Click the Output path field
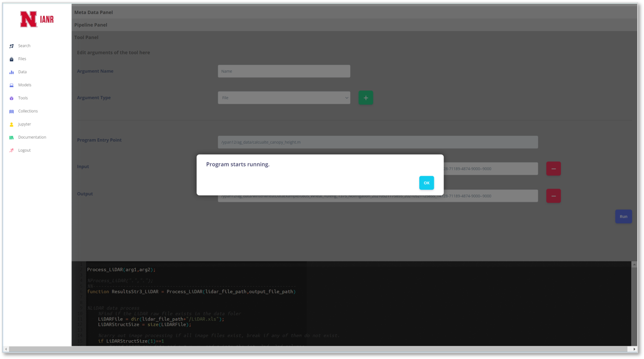The image size is (644, 359). tap(378, 196)
